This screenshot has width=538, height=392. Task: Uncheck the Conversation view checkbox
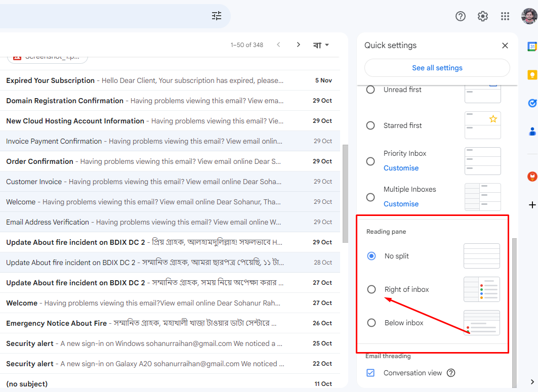(x=370, y=373)
